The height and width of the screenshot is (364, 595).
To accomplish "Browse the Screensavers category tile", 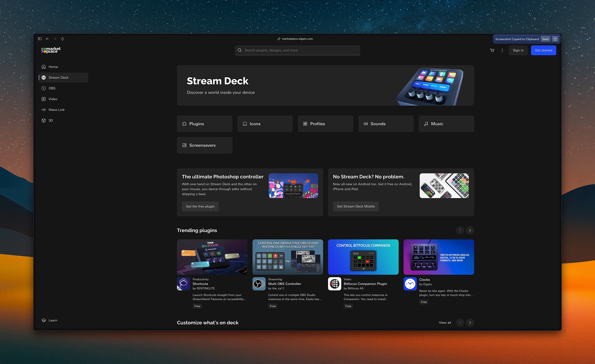I will (x=205, y=145).
